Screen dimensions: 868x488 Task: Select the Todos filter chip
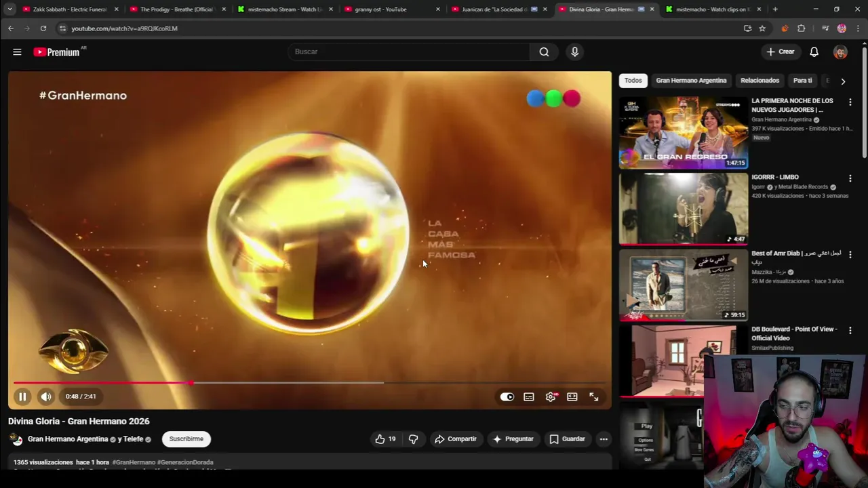pyautogui.click(x=633, y=81)
